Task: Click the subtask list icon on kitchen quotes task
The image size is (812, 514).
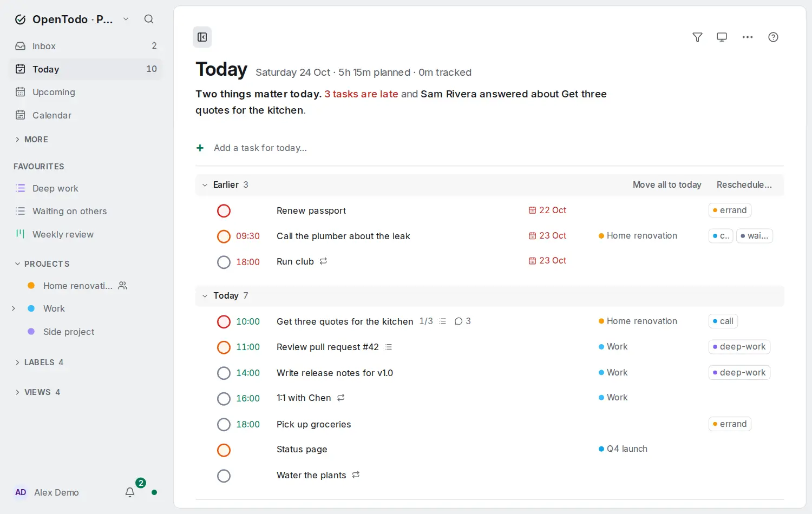Action: [442, 321]
